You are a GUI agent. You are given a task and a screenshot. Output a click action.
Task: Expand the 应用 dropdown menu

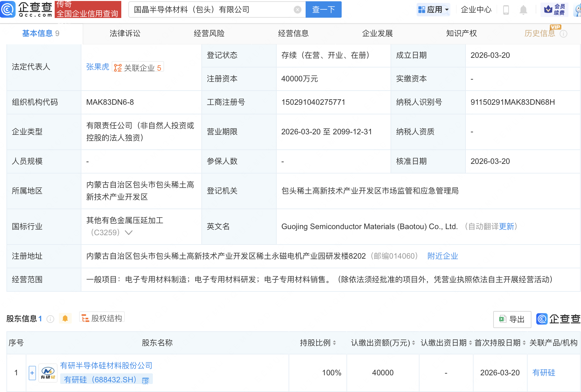tap(433, 9)
